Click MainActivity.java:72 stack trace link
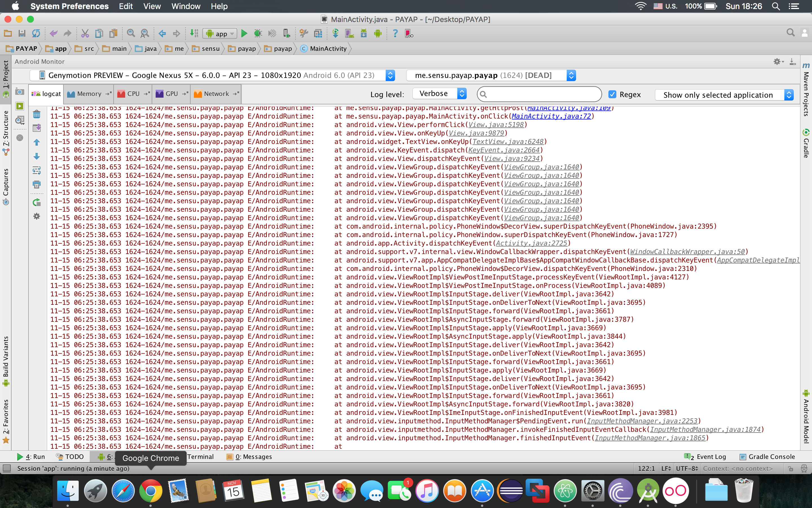812x508 pixels. click(x=551, y=116)
